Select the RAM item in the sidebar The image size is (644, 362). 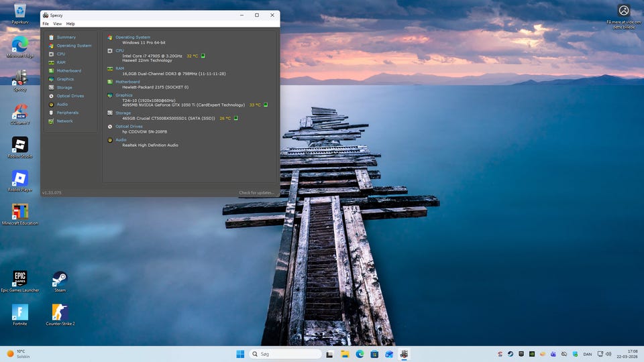(61, 62)
